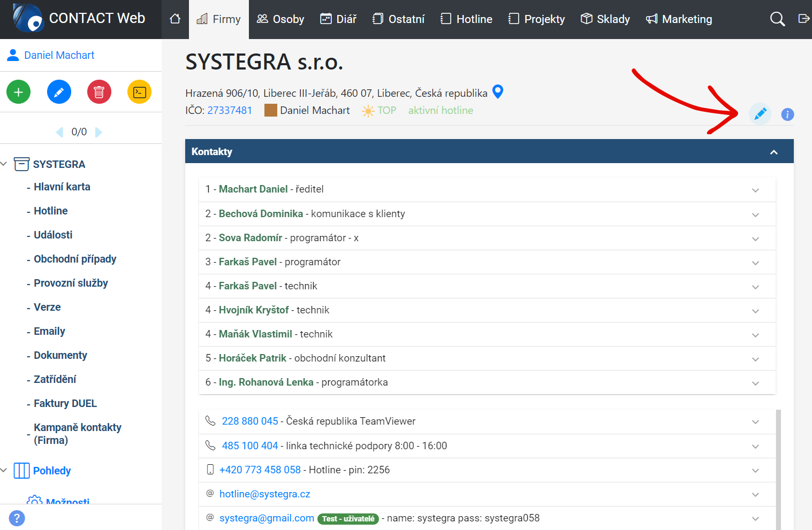Open help question mark icon
Image resolution: width=812 pixels, height=530 pixels.
[17, 518]
